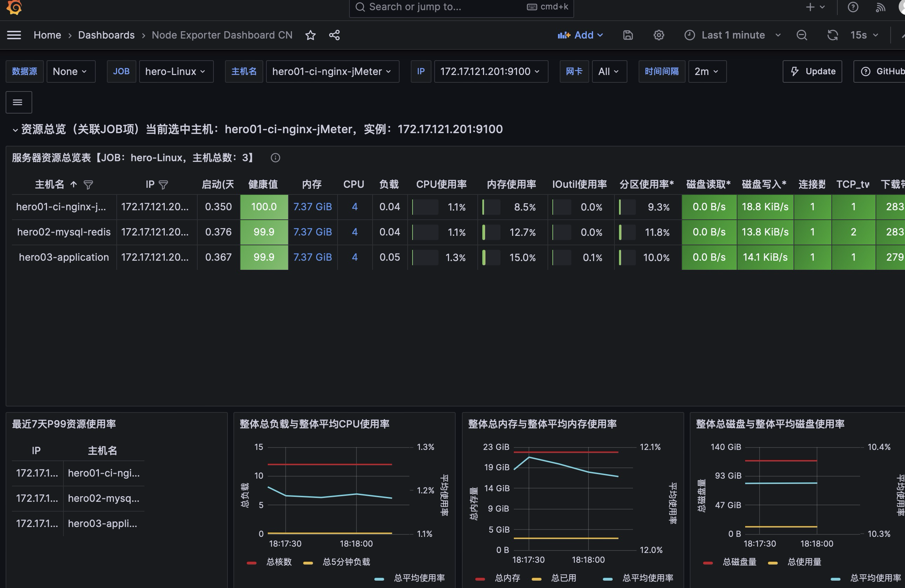Toggle 总平均使用率 series in memory panel
Viewport: 905px width, 588px height.
[x=648, y=578]
